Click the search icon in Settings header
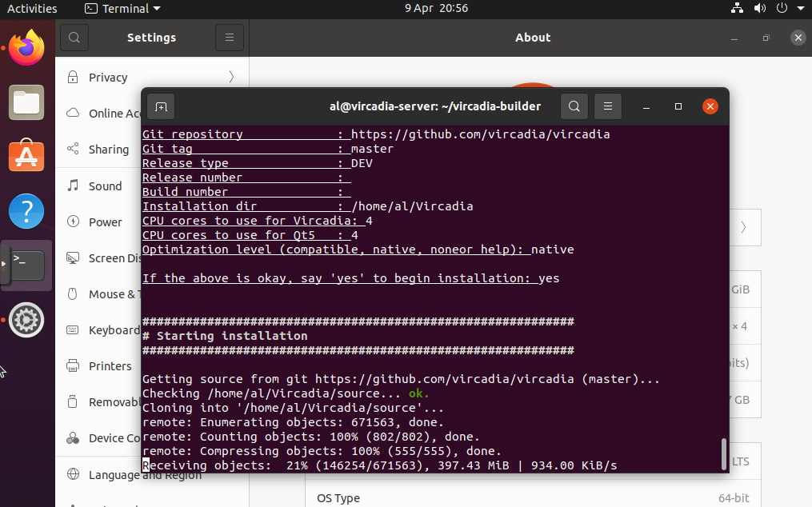812x507 pixels. click(74, 38)
